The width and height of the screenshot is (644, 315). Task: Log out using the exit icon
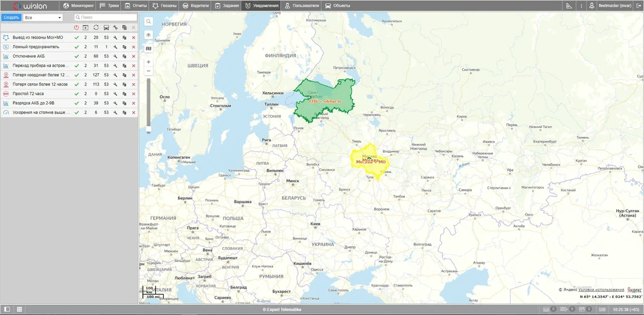click(638, 6)
